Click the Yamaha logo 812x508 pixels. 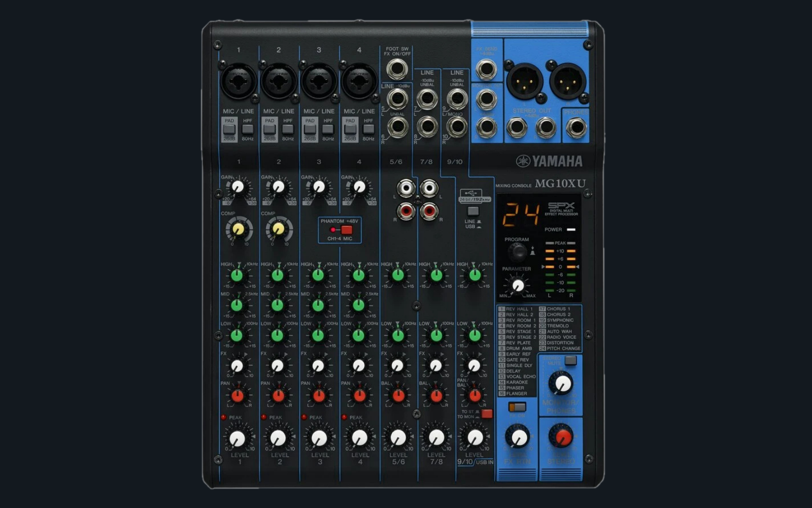point(549,161)
